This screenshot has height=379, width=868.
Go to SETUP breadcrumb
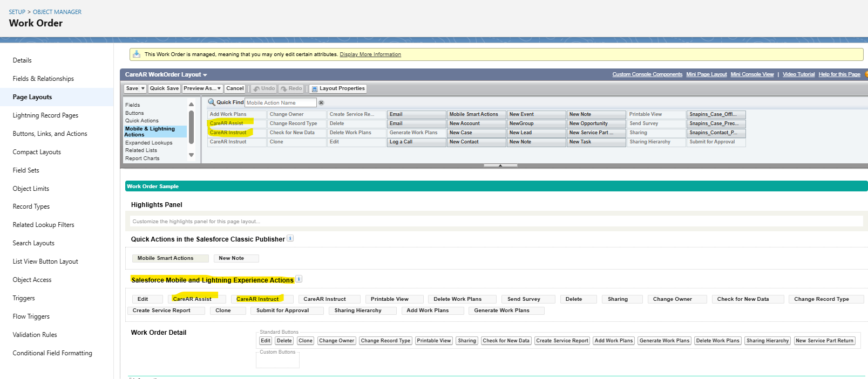pos(17,12)
